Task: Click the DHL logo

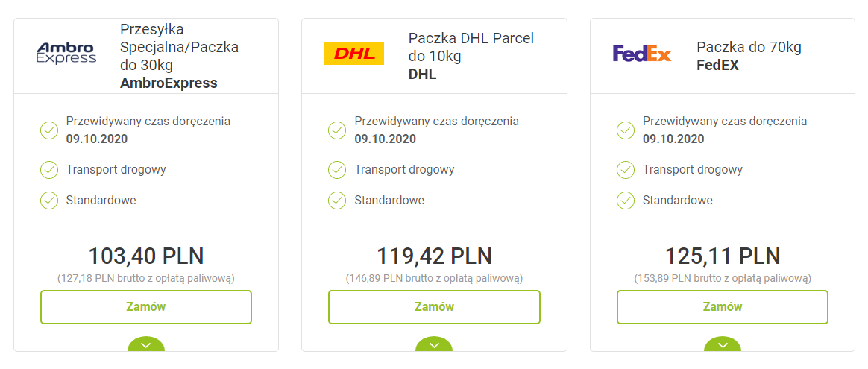Action: pyautogui.click(x=354, y=54)
